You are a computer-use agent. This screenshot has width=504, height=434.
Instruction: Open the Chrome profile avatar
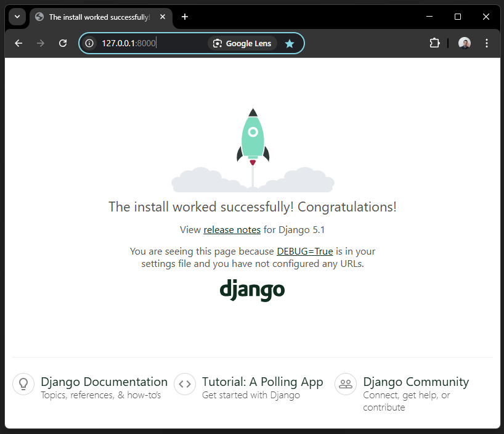[465, 43]
